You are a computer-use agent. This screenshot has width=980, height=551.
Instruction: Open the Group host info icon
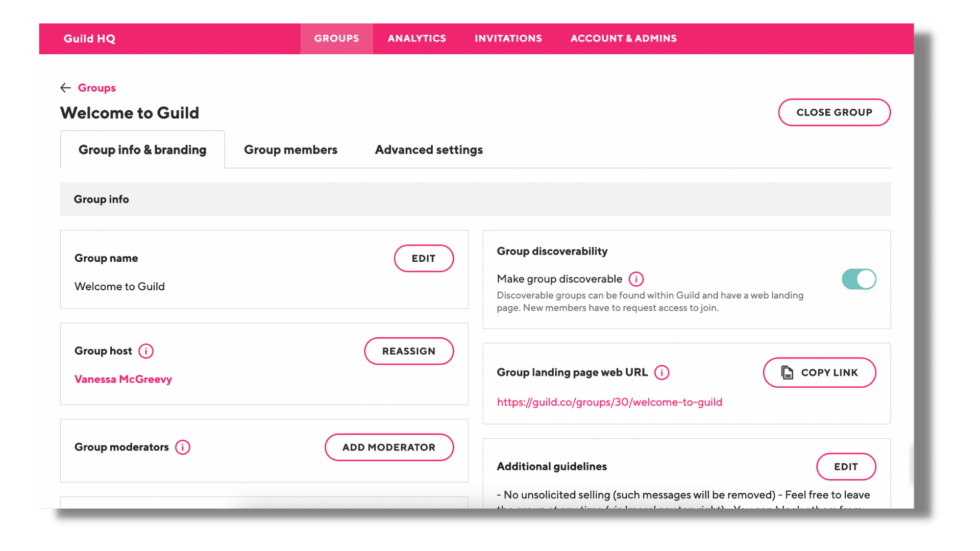(146, 351)
